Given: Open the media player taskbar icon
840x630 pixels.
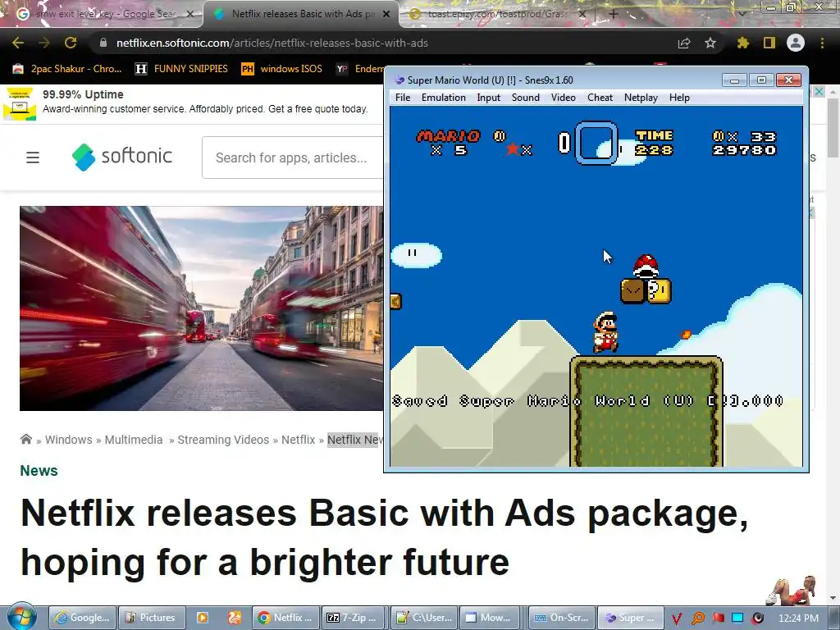Looking at the screenshot, I should [x=203, y=618].
